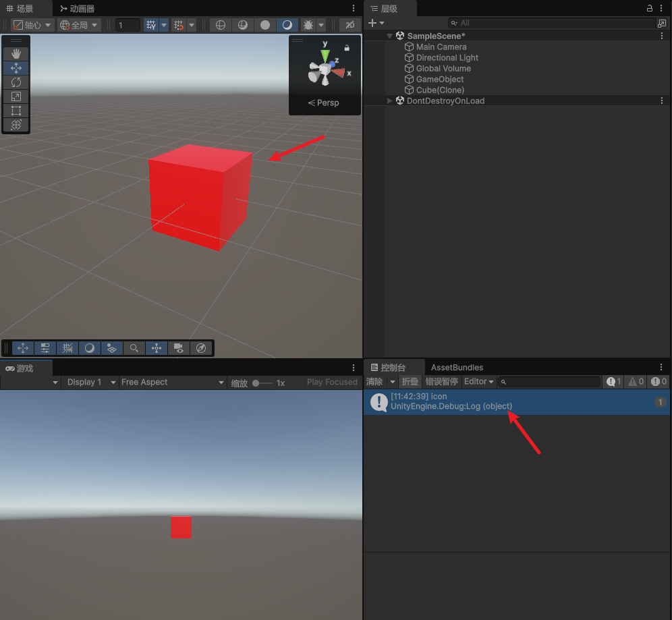The width and height of the screenshot is (672, 620).
Task: Collapse the SampleScene hierarchy
Action: coord(390,36)
